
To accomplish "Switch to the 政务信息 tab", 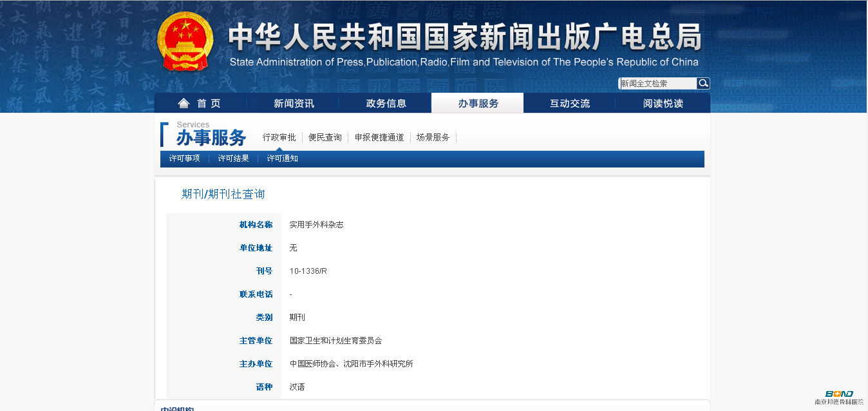I will pos(386,103).
